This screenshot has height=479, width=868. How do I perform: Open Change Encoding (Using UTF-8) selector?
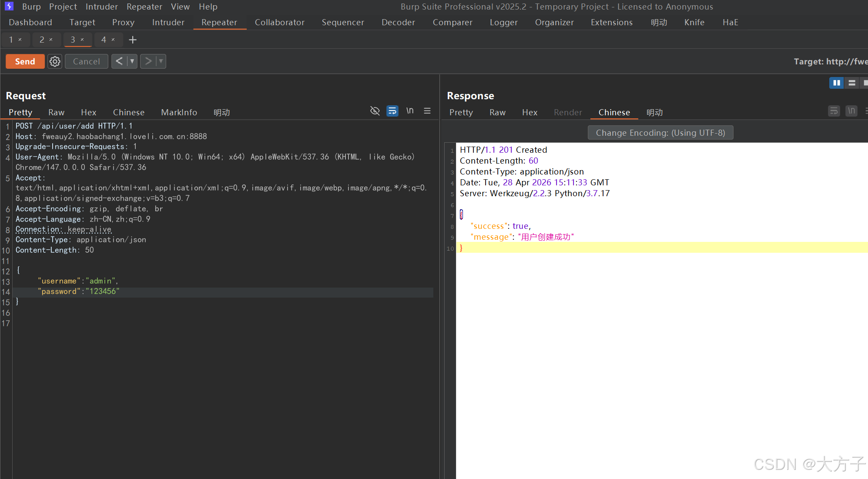[660, 133]
